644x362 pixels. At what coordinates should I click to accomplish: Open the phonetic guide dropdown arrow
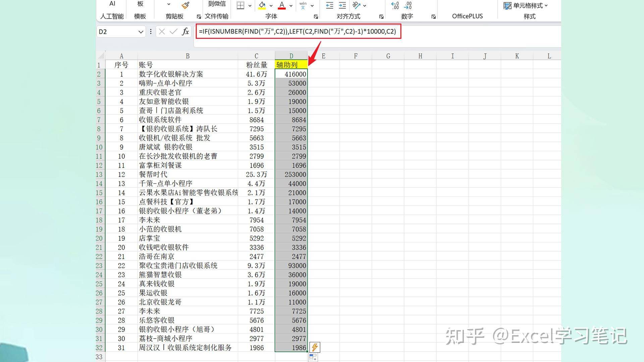312,6
